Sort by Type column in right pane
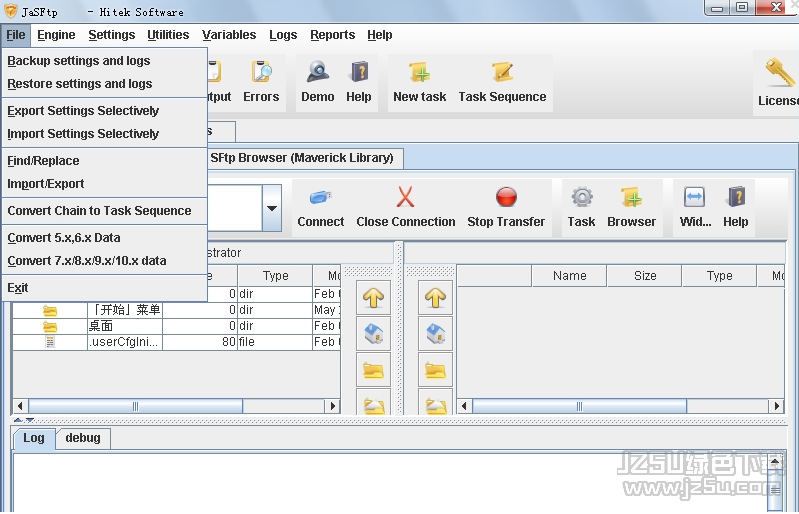Viewport: 799px width, 514px height. point(719,276)
